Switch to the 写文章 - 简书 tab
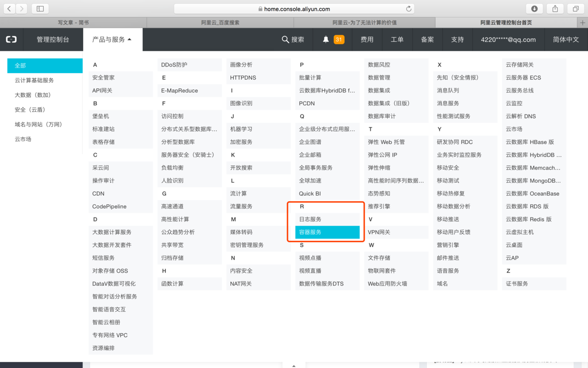Viewport: 588px width, 368px height. click(73, 22)
